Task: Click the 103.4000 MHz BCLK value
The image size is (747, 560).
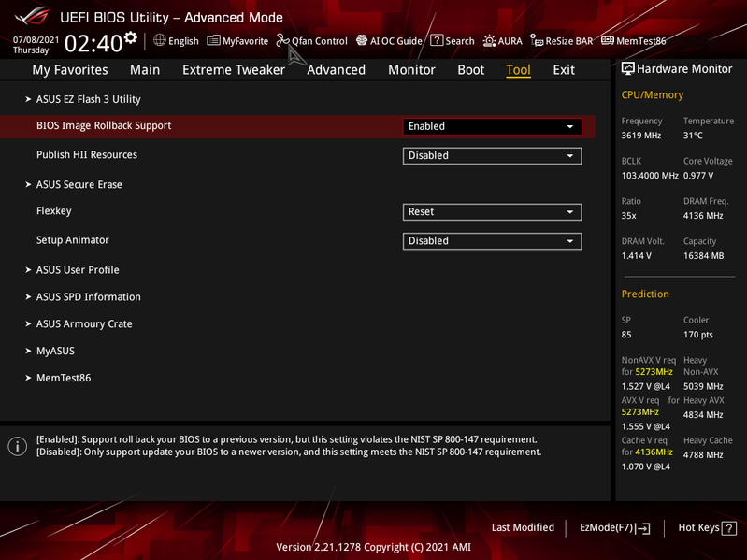Action: (x=650, y=175)
